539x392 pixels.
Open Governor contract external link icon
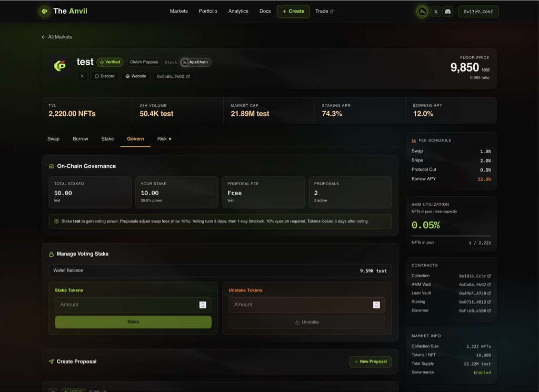[x=489, y=311]
